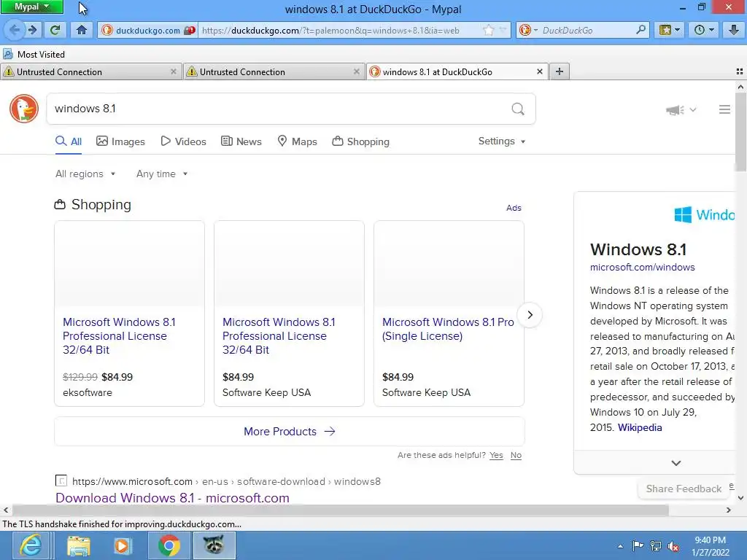
Task: Switch to the second Untrusted Connection tab
Action: coord(274,71)
